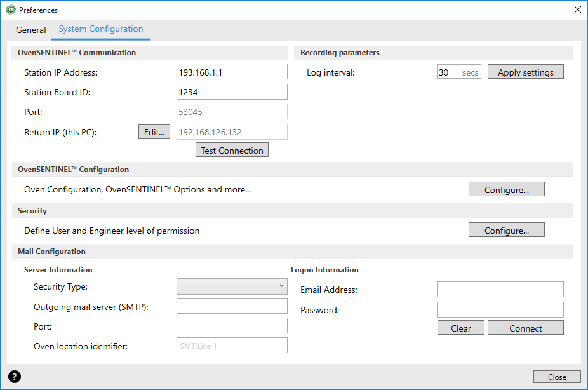Click the "Outgoing mail server (SMTP):" label

(x=91, y=307)
